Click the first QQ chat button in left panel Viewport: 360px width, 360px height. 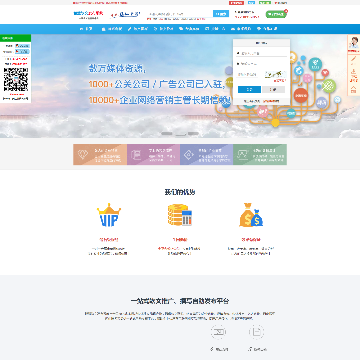point(22,46)
